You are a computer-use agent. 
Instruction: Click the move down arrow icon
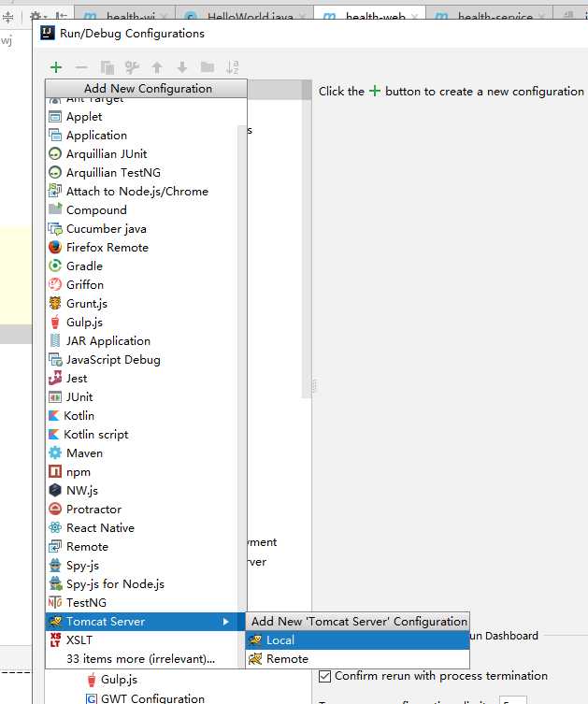pyautogui.click(x=182, y=67)
